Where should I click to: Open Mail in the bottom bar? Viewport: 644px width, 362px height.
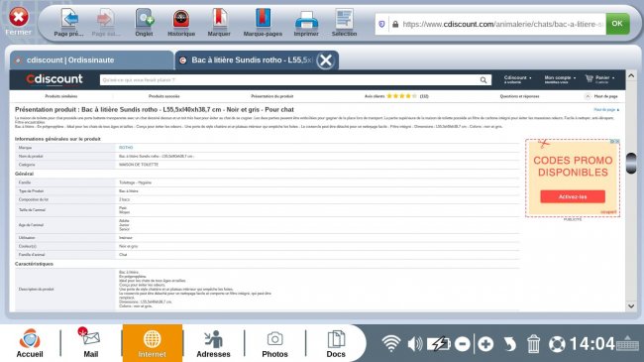pyautogui.click(x=91, y=343)
